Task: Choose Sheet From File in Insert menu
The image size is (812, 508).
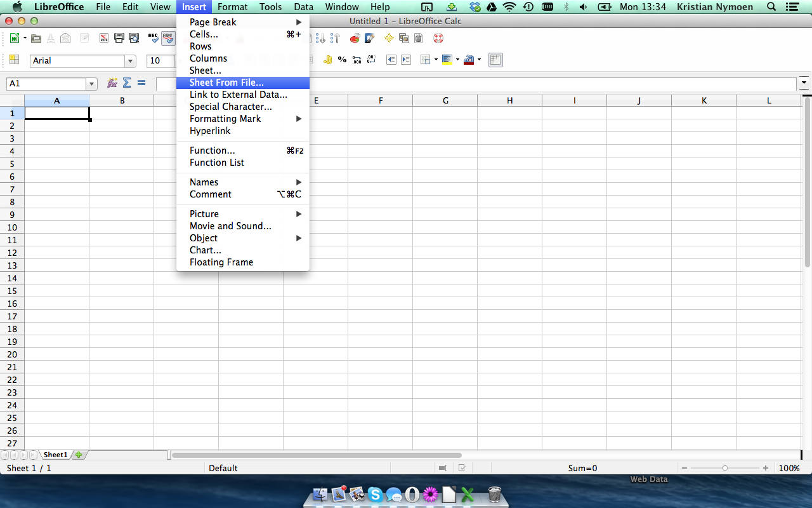Action: pyautogui.click(x=243, y=83)
